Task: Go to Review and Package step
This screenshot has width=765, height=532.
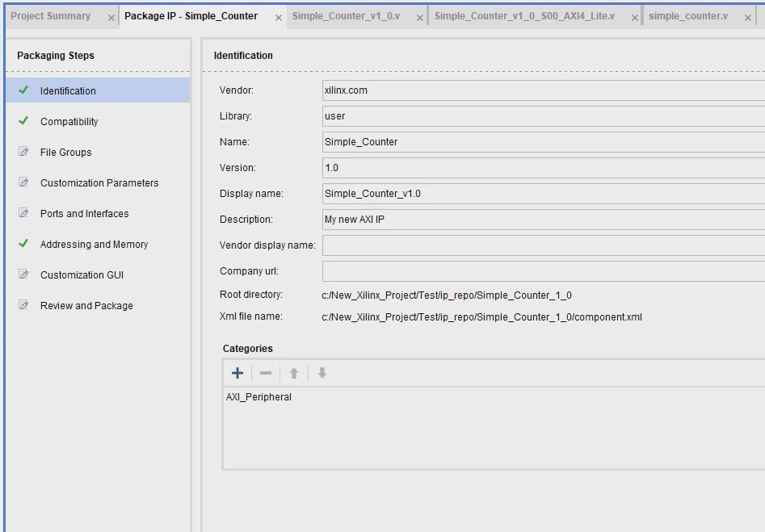Action: click(98, 306)
